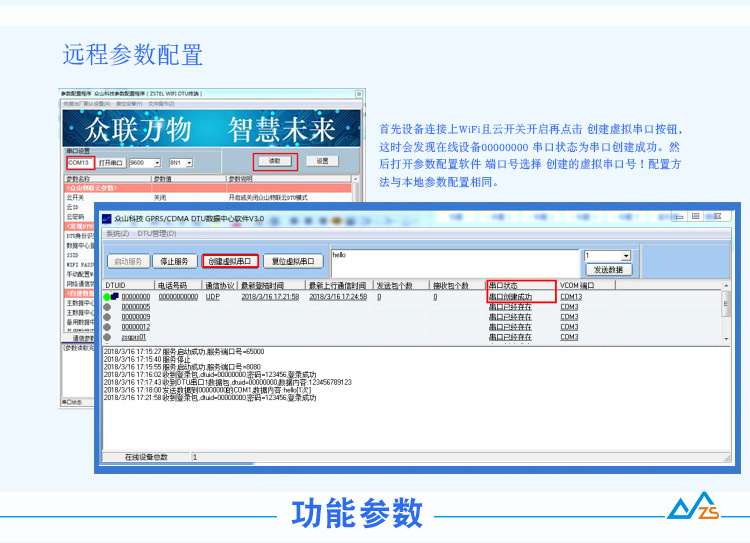The height and width of the screenshot is (543, 750).
Task: Click the login time 2018/3/16 17:21:58
Action: pyautogui.click(x=270, y=297)
